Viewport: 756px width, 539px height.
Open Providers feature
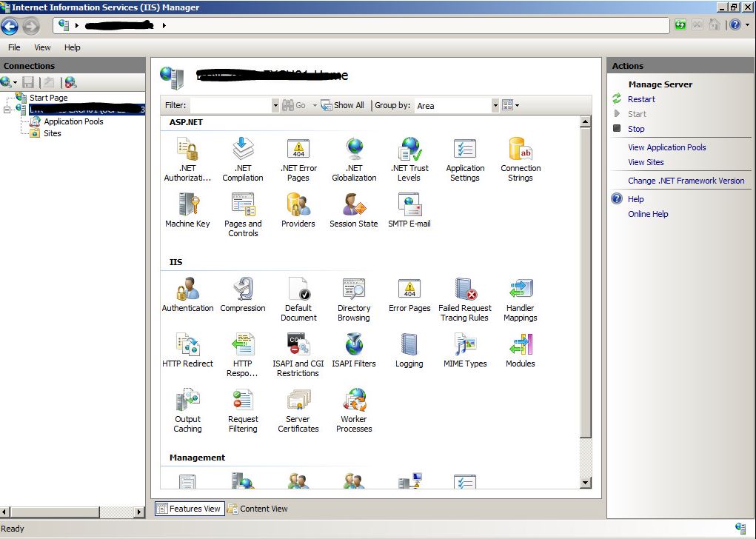coord(298,210)
